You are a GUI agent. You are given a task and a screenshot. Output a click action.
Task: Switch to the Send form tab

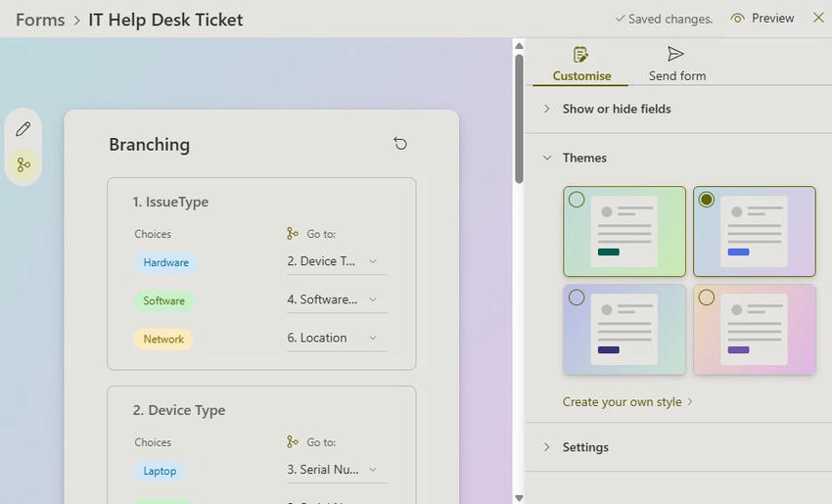tap(677, 65)
